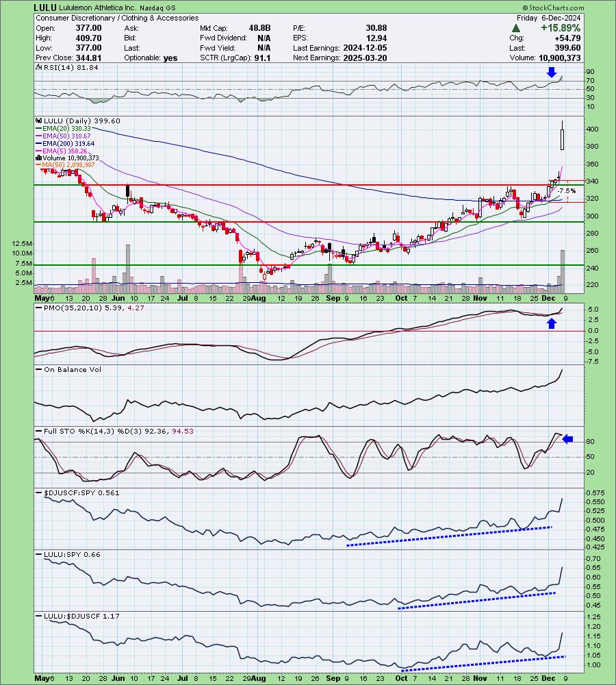The width and height of the screenshot is (616, 685).
Task: Click the SCTR (LrgCap) value 91.1
Action: (262, 58)
